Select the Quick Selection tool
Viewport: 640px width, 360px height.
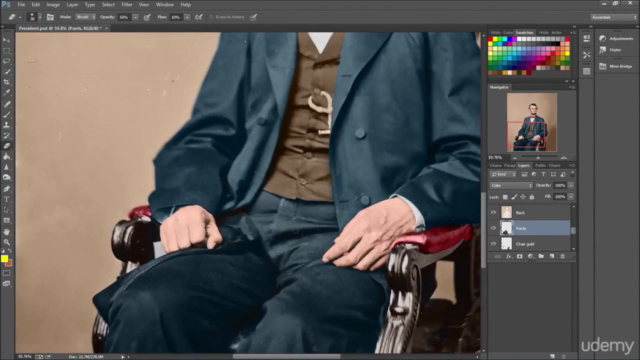click(7, 71)
